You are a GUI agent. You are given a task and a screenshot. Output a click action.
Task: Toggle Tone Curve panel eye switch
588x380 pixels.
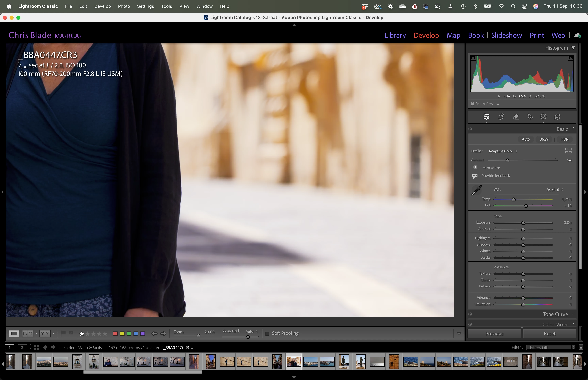pyautogui.click(x=470, y=314)
